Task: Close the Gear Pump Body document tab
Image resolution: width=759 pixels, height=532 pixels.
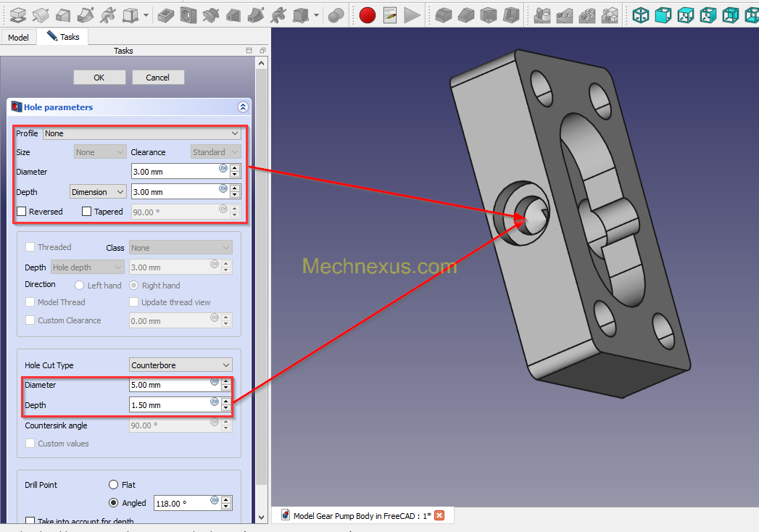Action: click(439, 515)
